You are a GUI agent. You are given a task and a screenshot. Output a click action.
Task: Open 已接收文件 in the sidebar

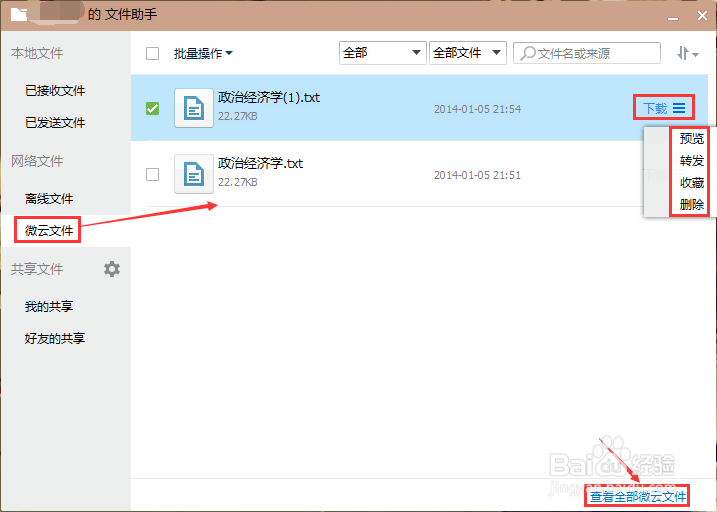(x=55, y=91)
